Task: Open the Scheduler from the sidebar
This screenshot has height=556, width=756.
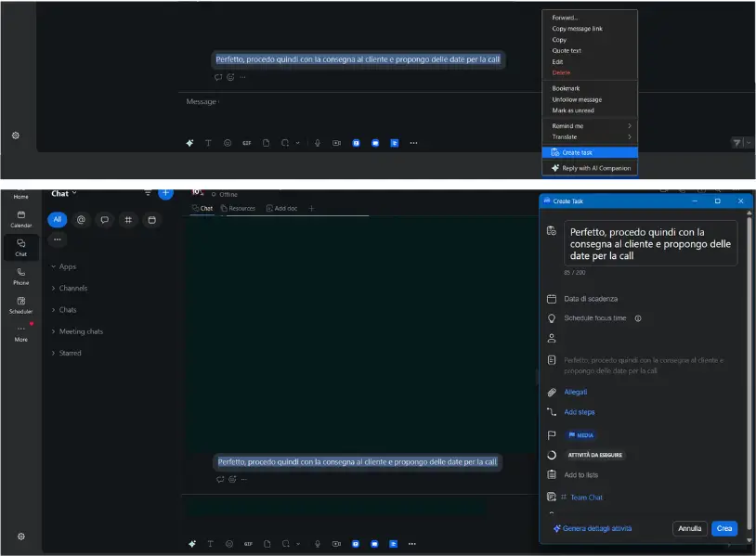Action: click(20, 306)
